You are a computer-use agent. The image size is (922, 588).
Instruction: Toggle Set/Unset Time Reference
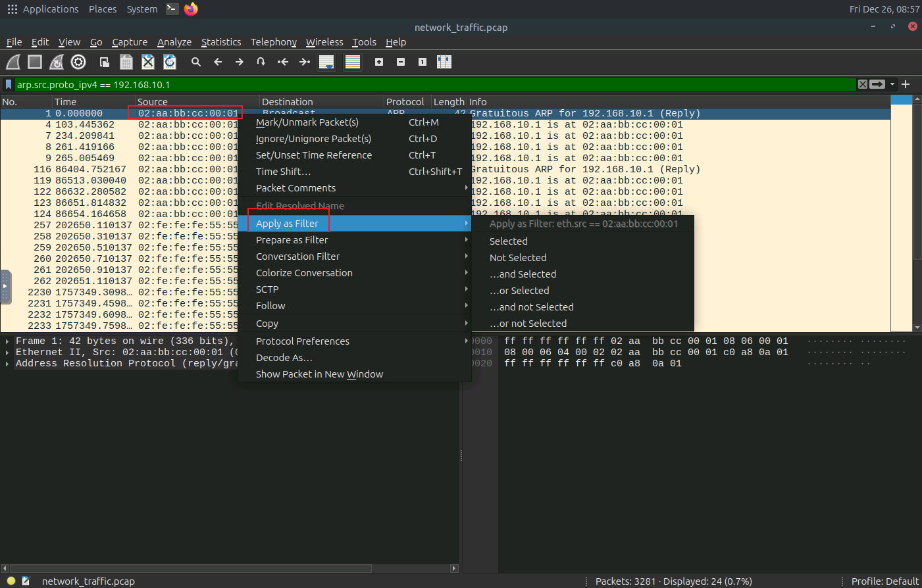click(354, 155)
